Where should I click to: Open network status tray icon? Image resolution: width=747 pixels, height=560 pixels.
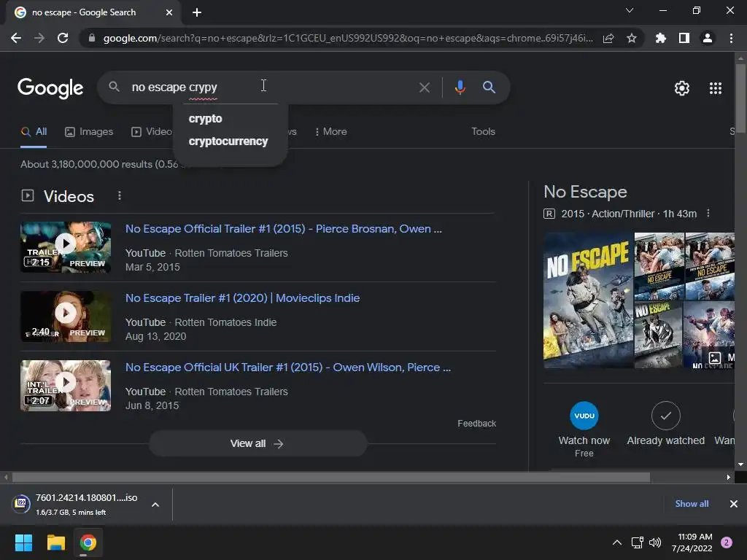(637, 542)
